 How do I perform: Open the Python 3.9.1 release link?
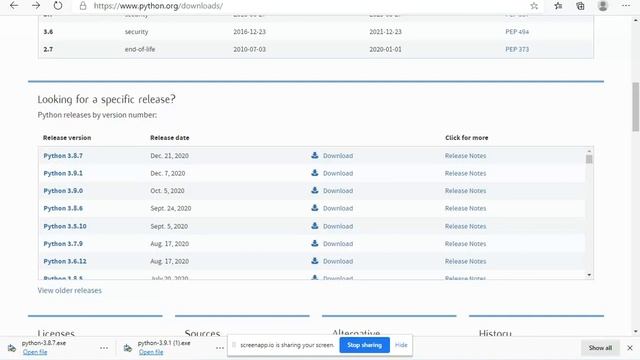coord(63,173)
